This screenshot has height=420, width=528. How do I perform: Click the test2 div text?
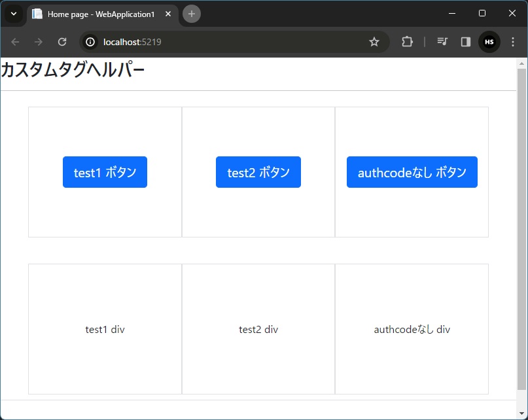pyautogui.click(x=258, y=330)
